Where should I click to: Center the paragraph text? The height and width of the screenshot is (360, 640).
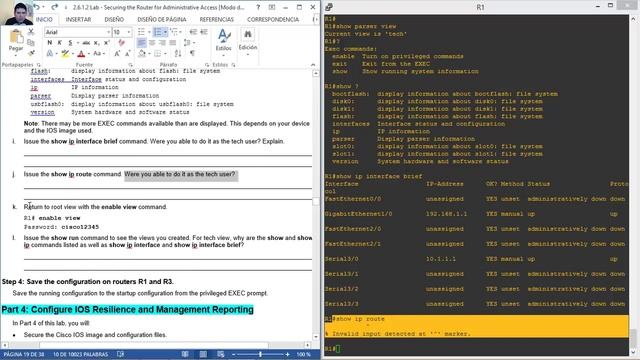(x=152, y=42)
